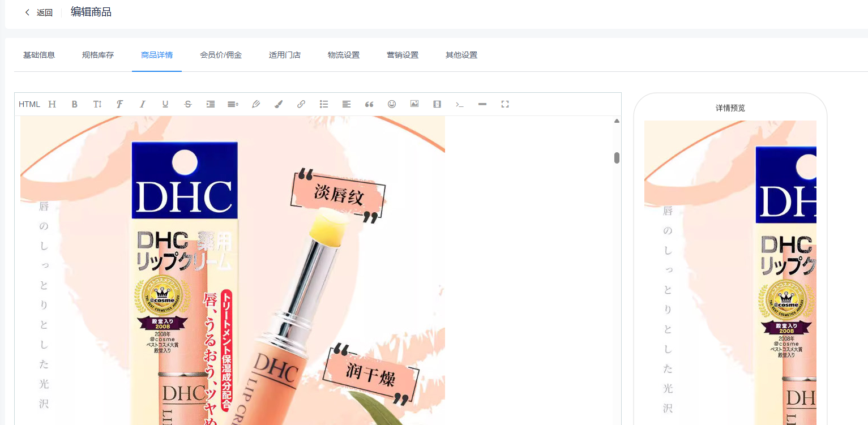
Task: Toggle strikethrough formatting
Action: point(188,104)
